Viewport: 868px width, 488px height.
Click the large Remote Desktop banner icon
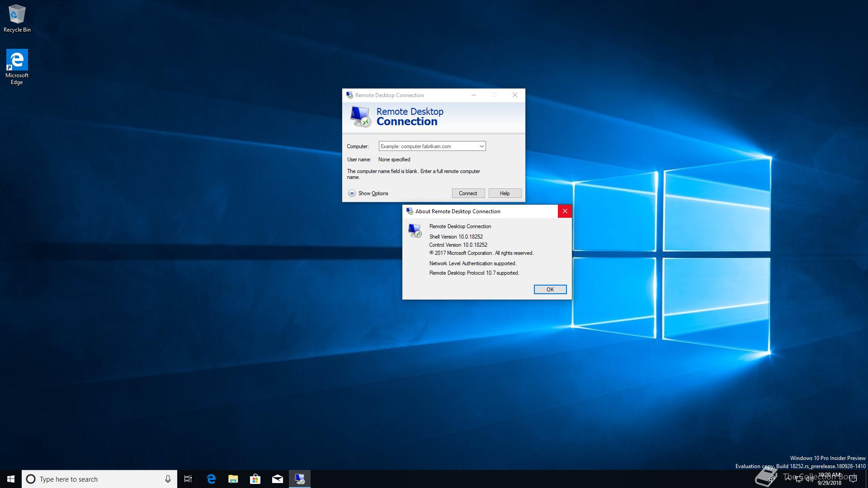click(x=360, y=117)
